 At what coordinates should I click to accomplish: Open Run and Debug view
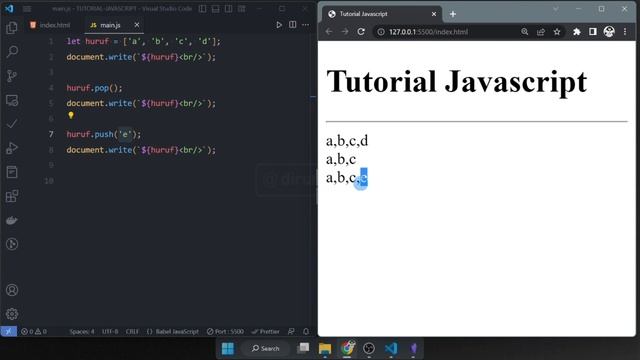(x=12, y=148)
